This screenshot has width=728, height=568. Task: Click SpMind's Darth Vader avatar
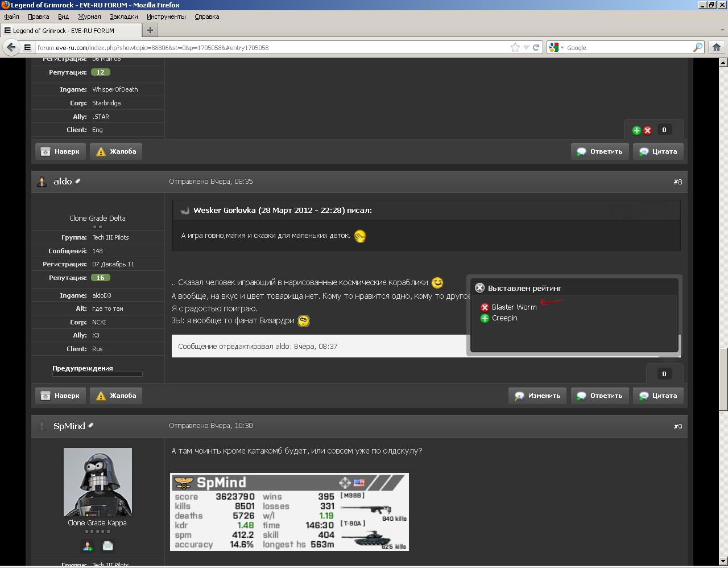coord(98,482)
